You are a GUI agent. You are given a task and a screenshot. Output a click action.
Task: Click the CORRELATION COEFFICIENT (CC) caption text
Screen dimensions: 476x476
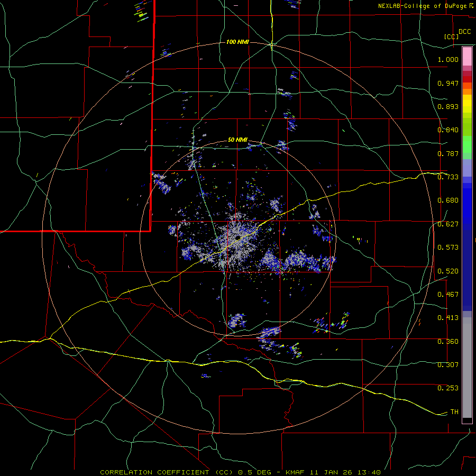tap(167, 472)
